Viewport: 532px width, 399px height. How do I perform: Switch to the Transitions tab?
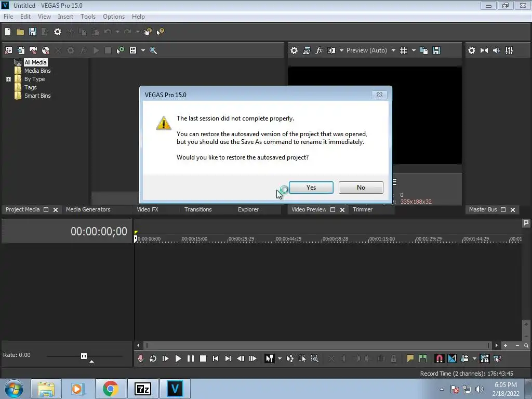point(198,209)
